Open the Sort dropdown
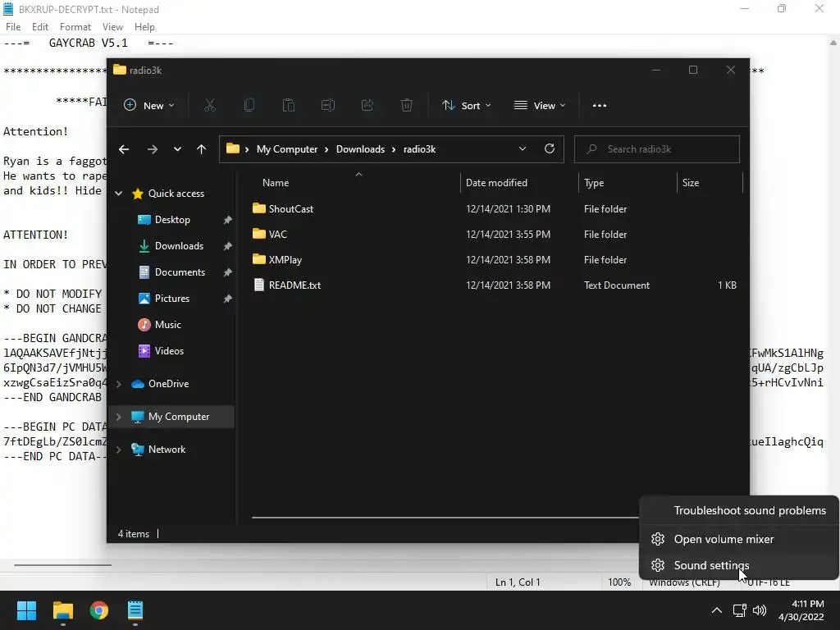840x630 pixels. pyautogui.click(x=466, y=106)
